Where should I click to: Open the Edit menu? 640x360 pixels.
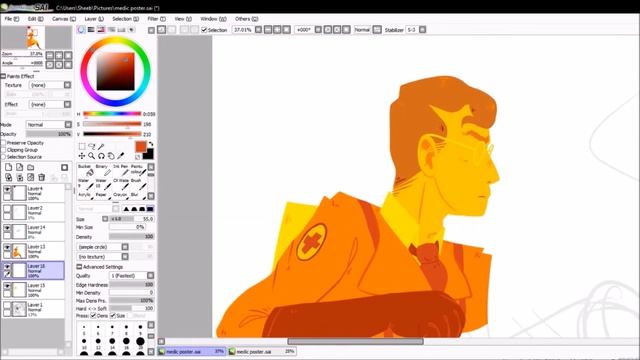pyautogui.click(x=35, y=19)
